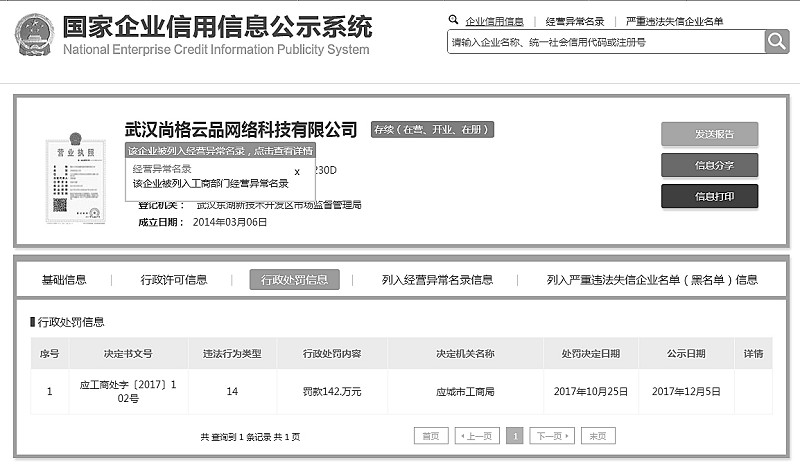Close the 经营异常名录 popup with x
The height and width of the screenshot is (465, 800).
[x=297, y=172]
